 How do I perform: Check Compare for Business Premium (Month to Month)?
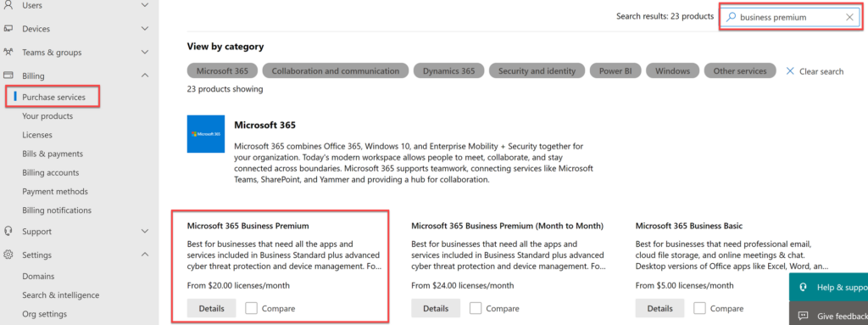476,308
